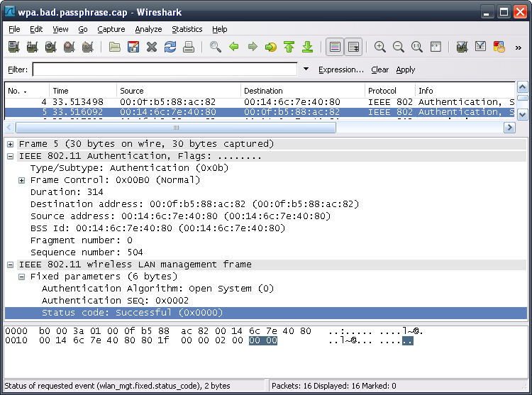Viewport: 532px width, 395px height.
Task: Toggle packet colorize toolbar button
Action: pyautogui.click(x=334, y=47)
